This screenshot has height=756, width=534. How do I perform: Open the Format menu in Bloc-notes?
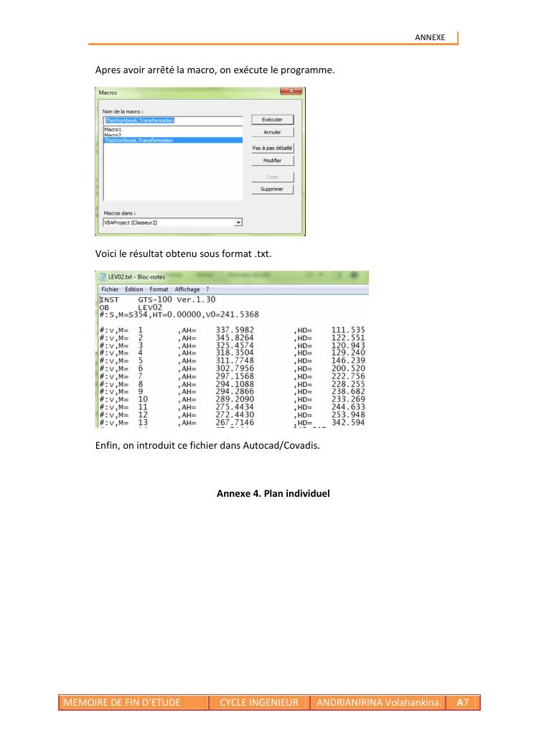pos(159,289)
